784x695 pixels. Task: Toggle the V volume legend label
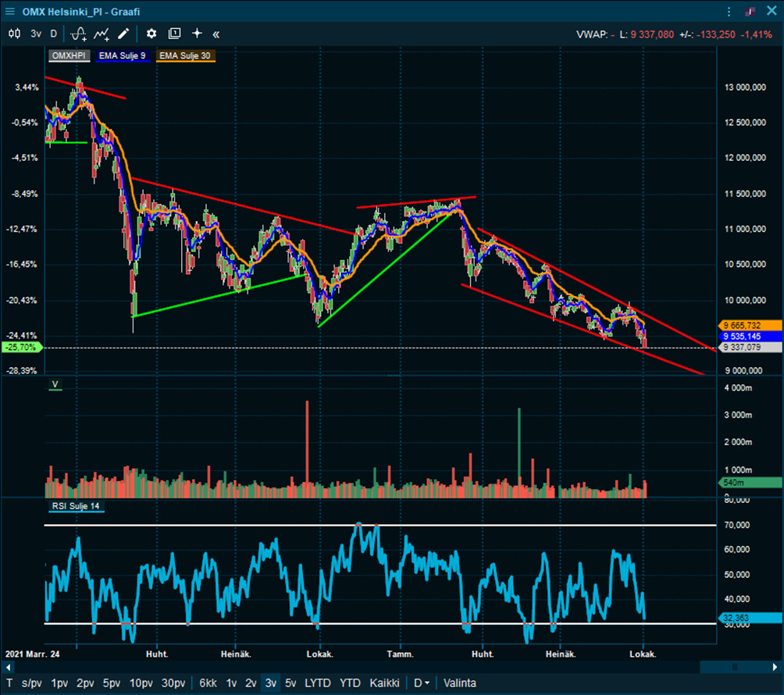pos(55,384)
